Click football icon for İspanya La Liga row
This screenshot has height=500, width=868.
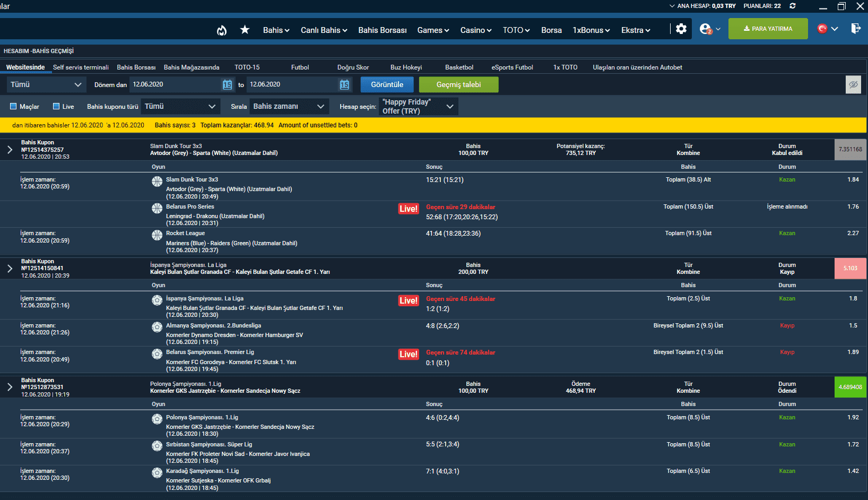pyautogui.click(x=157, y=300)
